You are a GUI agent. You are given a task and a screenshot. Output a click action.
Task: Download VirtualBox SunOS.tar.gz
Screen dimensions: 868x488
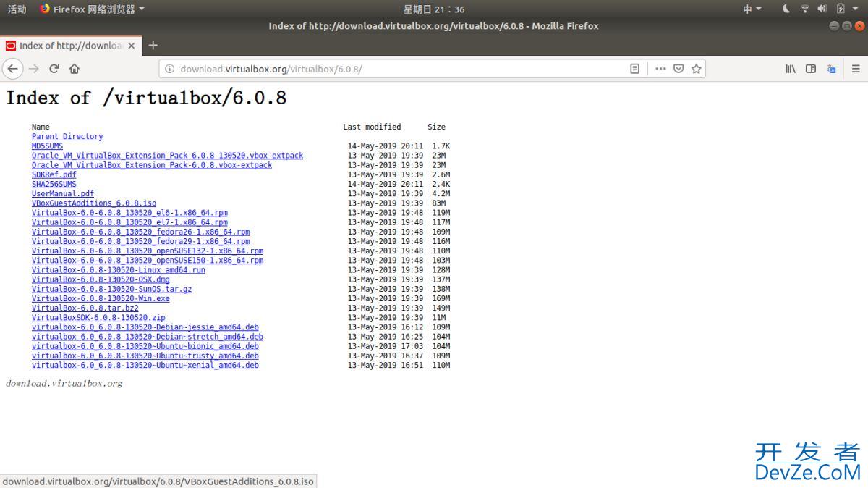[x=112, y=289]
